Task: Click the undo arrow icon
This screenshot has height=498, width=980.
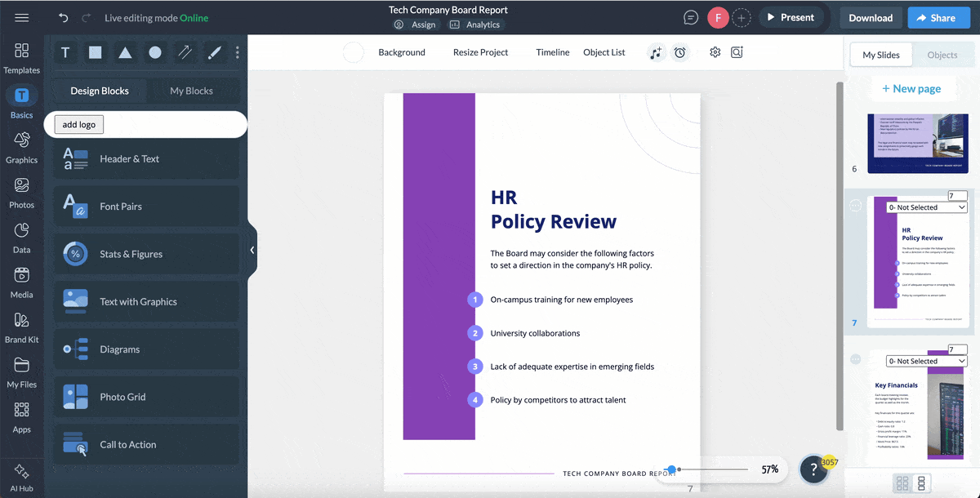Action: [x=64, y=18]
